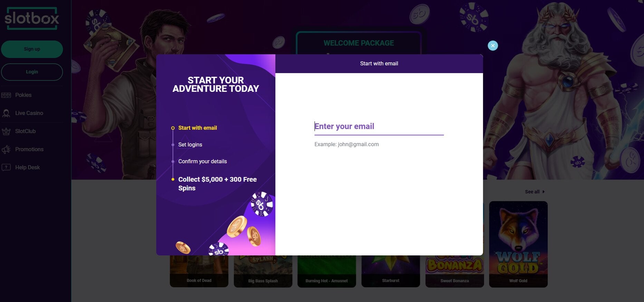
Task: Click the See all arrow icon
Action: pos(544,192)
